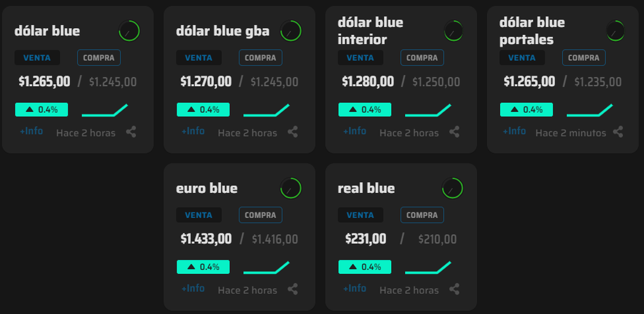Share the real blue quote
The image size is (644, 314).
pyautogui.click(x=454, y=289)
